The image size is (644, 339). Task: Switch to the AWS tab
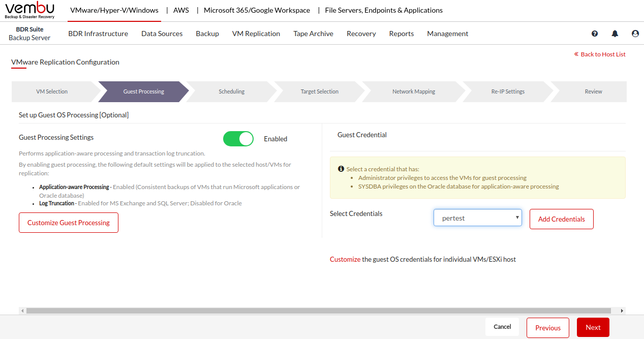pos(181,10)
